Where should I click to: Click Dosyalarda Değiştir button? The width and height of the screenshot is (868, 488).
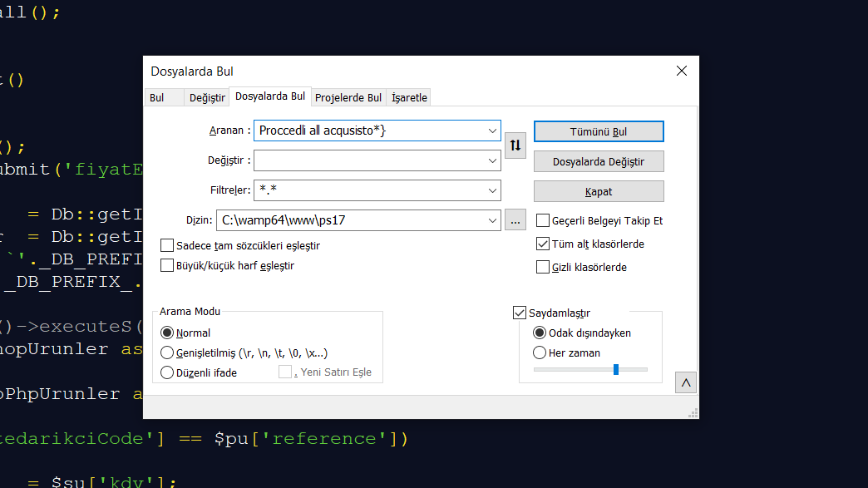(599, 161)
